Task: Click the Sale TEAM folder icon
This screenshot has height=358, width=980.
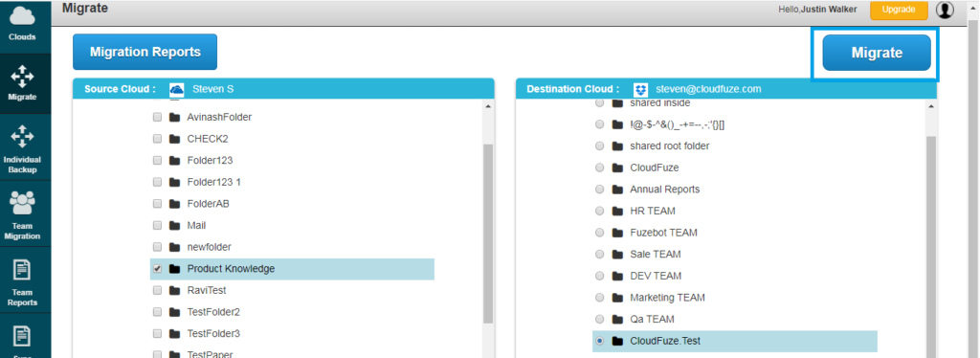Action: click(x=617, y=255)
